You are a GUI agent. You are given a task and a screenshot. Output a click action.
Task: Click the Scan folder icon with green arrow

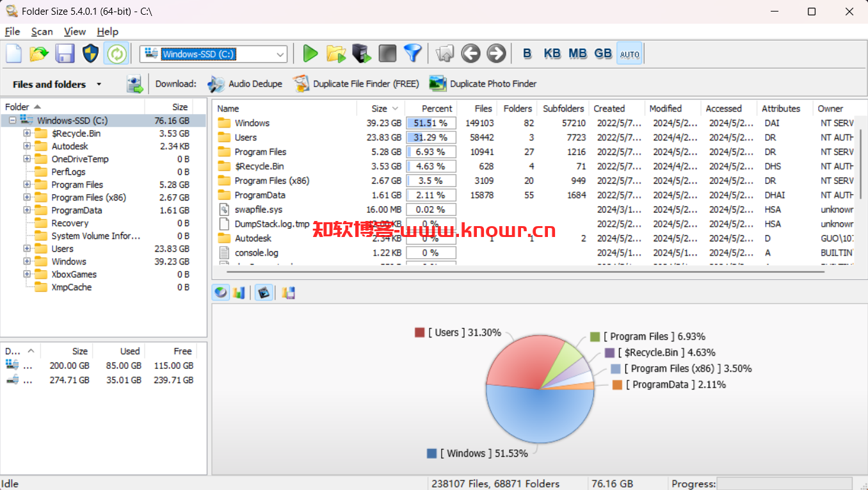pos(336,54)
